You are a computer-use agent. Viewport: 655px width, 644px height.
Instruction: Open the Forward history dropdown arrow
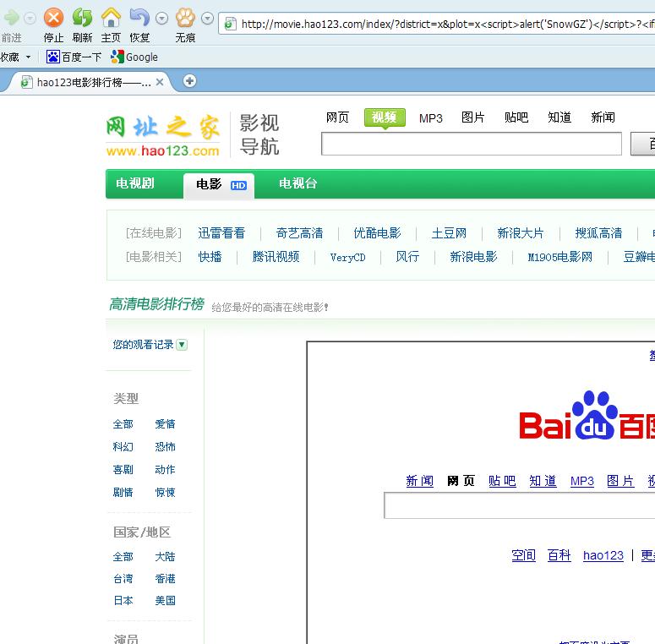30,19
